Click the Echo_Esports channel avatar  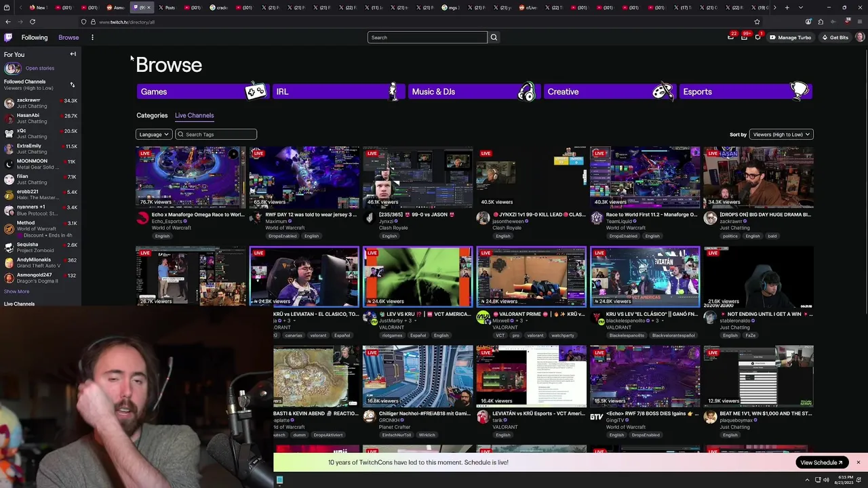[142, 218]
